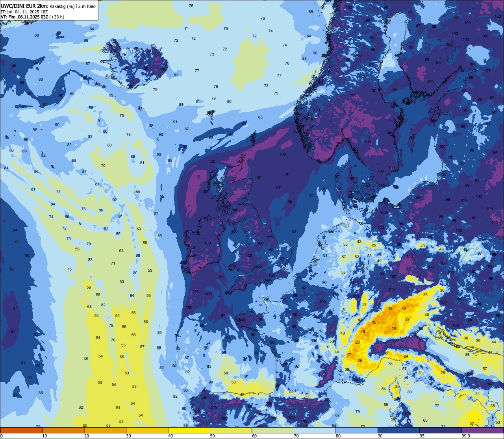Click the darkest orange 0–10 legend swatch
504x439 pixels.
tap(21, 430)
